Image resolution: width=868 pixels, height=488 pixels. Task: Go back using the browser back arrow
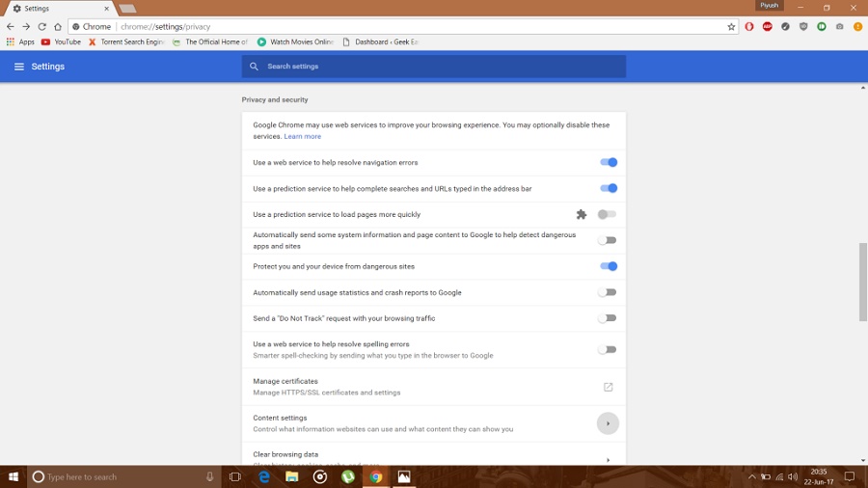pyautogui.click(x=11, y=27)
